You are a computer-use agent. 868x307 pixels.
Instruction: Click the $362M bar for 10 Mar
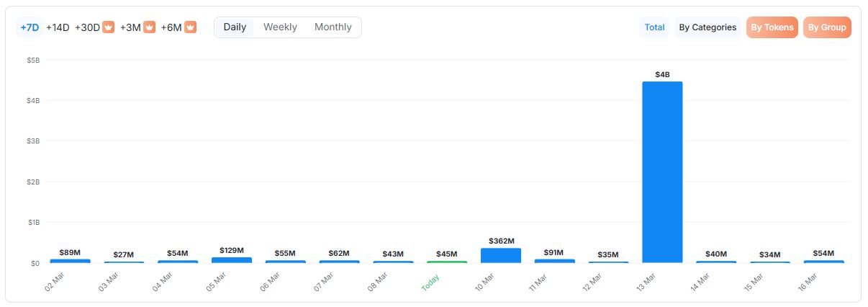[500, 256]
